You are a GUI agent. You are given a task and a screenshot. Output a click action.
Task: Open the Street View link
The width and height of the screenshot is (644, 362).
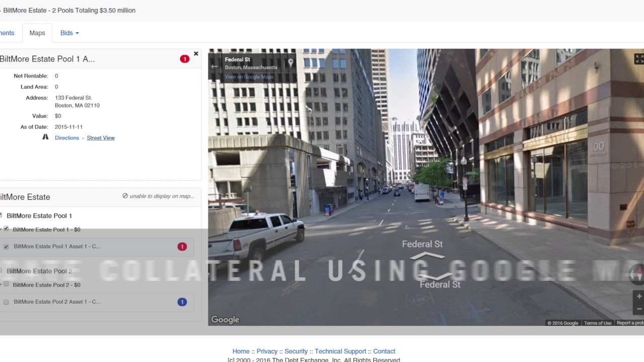point(101,138)
